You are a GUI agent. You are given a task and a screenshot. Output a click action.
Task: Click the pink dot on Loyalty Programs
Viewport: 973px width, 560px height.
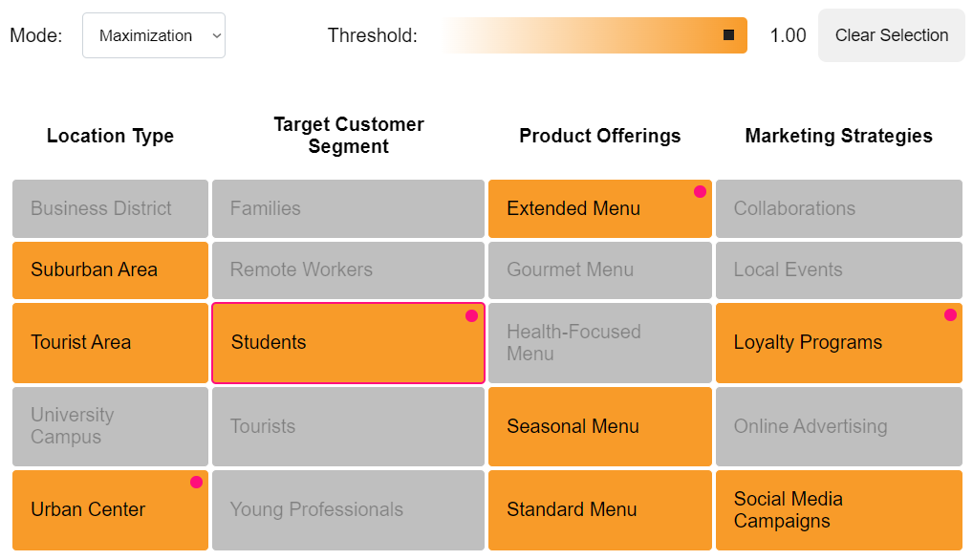coord(950,315)
